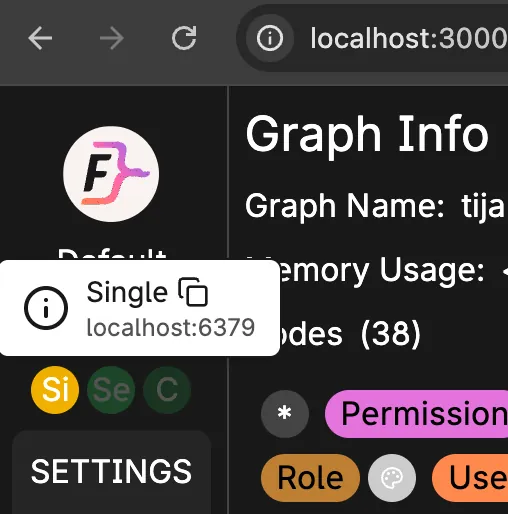Open site info icon in address bar
The image size is (508, 514).
click(270, 38)
